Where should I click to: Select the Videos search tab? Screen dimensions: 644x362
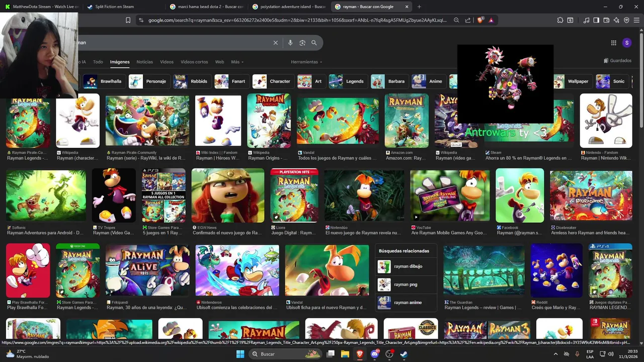tap(167, 62)
